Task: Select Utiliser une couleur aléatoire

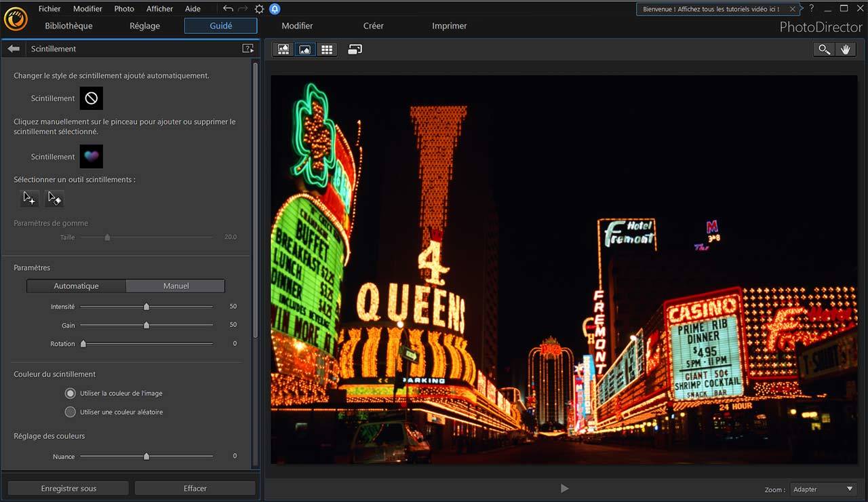Action: [70, 412]
